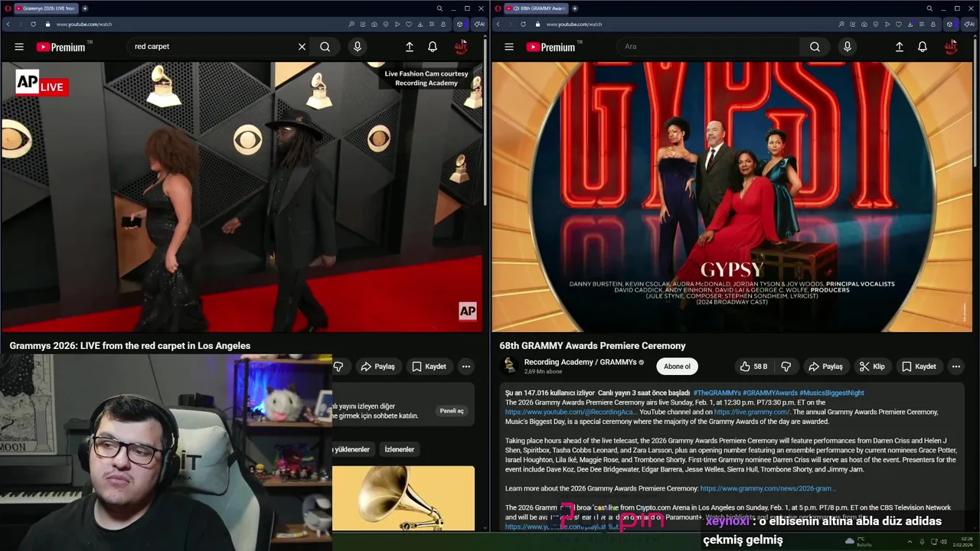980x551 pixels.
Task: Click the search magnifier button in the right YouTube
Action: point(815,47)
